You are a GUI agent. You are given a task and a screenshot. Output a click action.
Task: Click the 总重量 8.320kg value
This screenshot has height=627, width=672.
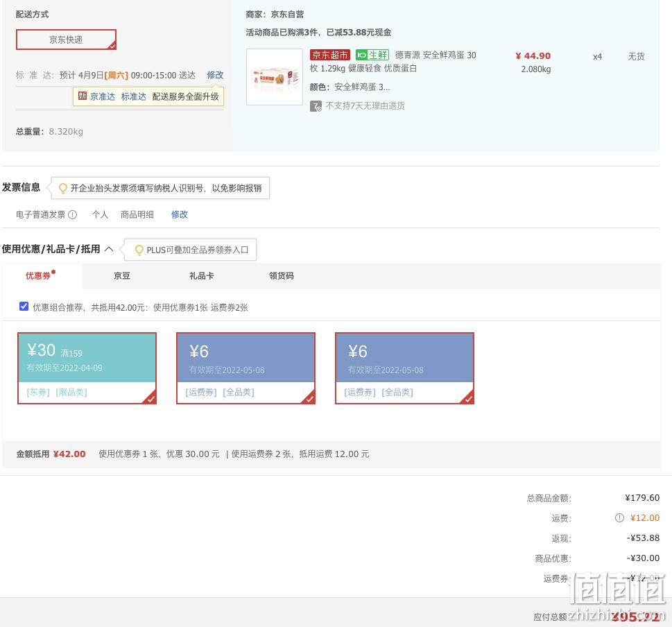pyautogui.click(x=66, y=132)
